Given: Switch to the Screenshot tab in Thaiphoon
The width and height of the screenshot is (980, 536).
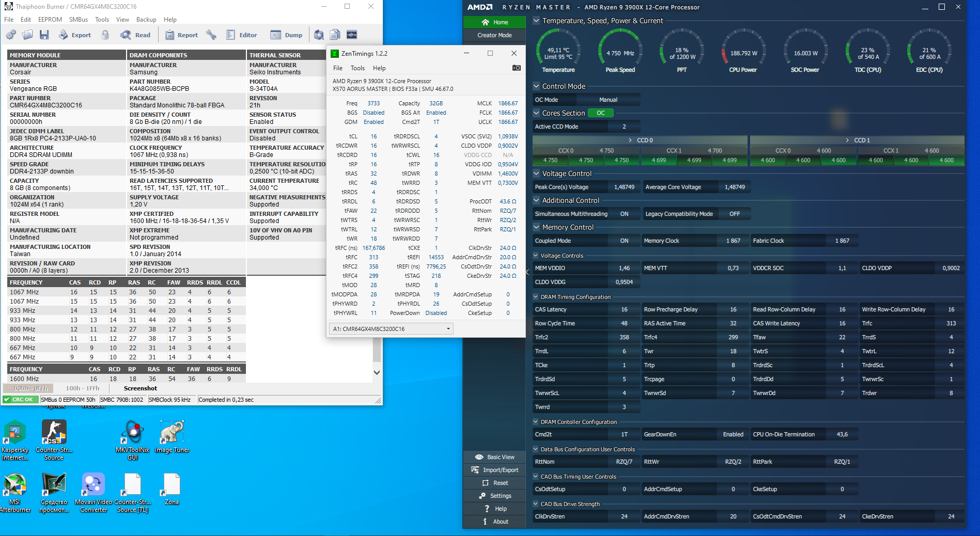Looking at the screenshot, I should pyautogui.click(x=141, y=388).
